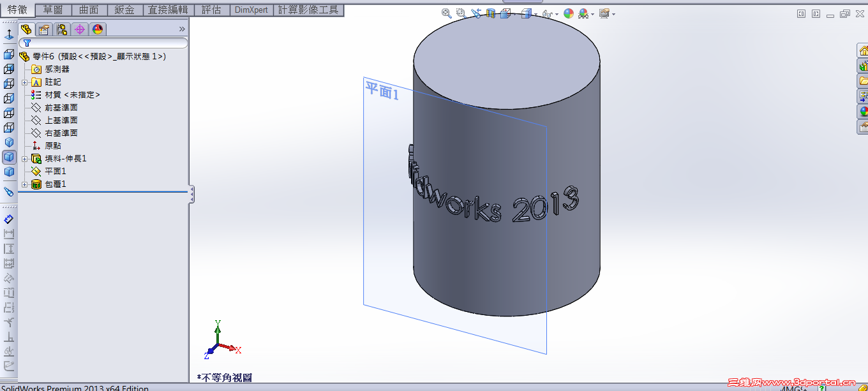Expand the View Orientation dropdown arrow
The image size is (868, 391).
point(514,14)
